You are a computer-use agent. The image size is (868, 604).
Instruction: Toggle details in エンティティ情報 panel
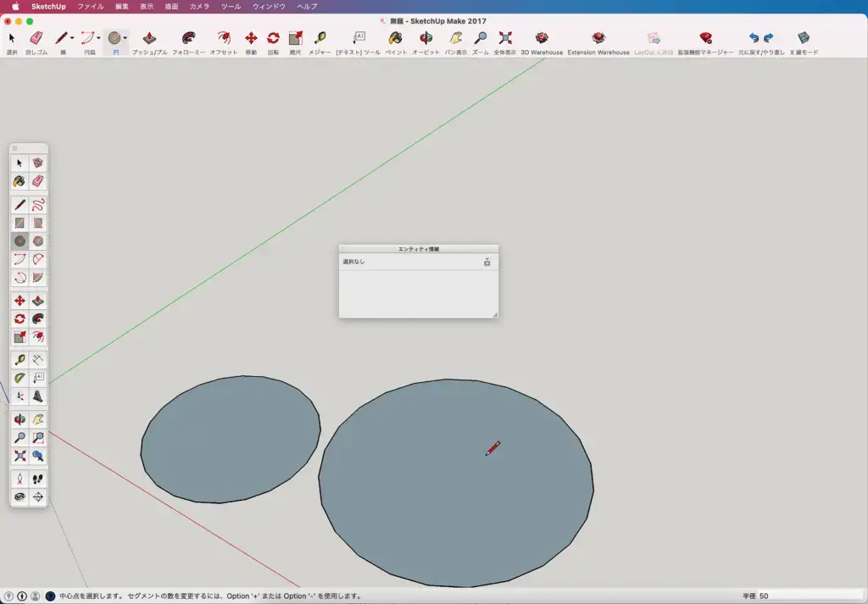tap(487, 262)
